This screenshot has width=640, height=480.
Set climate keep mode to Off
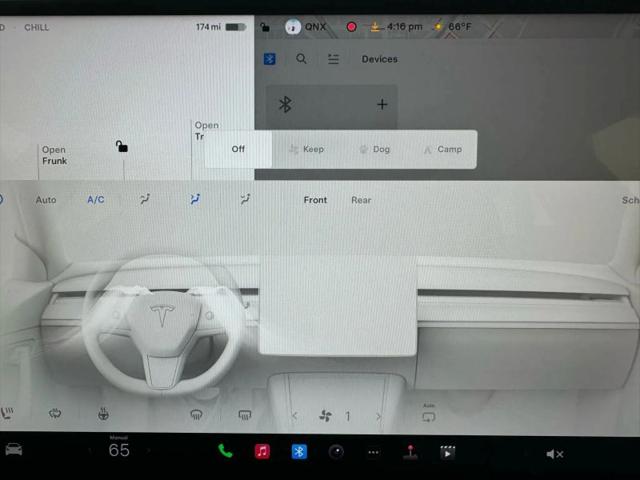(x=238, y=149)
